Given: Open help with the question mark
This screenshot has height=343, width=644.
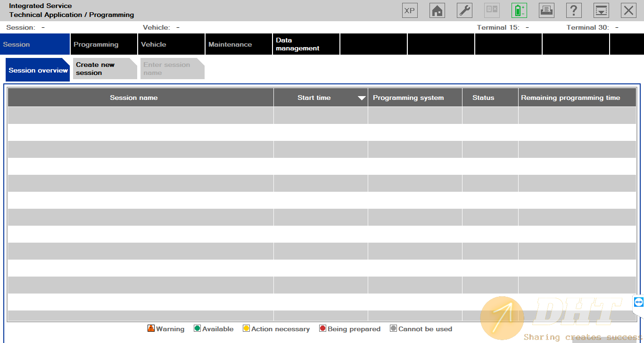Looking at the screenshot, I should click(x=574, y=10).
